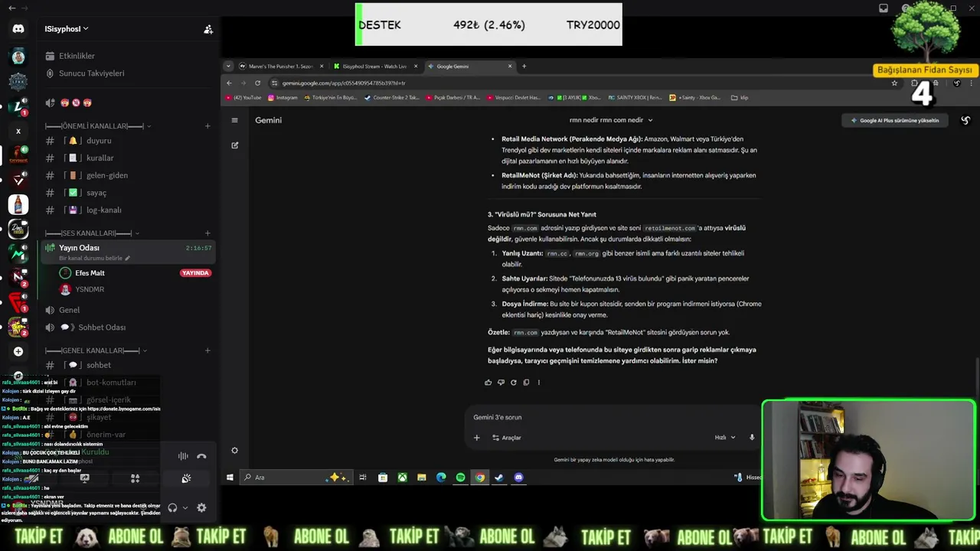Open the Araçlar tools menu
The height and width of the screenshot is (551, 980).
coord(507,438)
